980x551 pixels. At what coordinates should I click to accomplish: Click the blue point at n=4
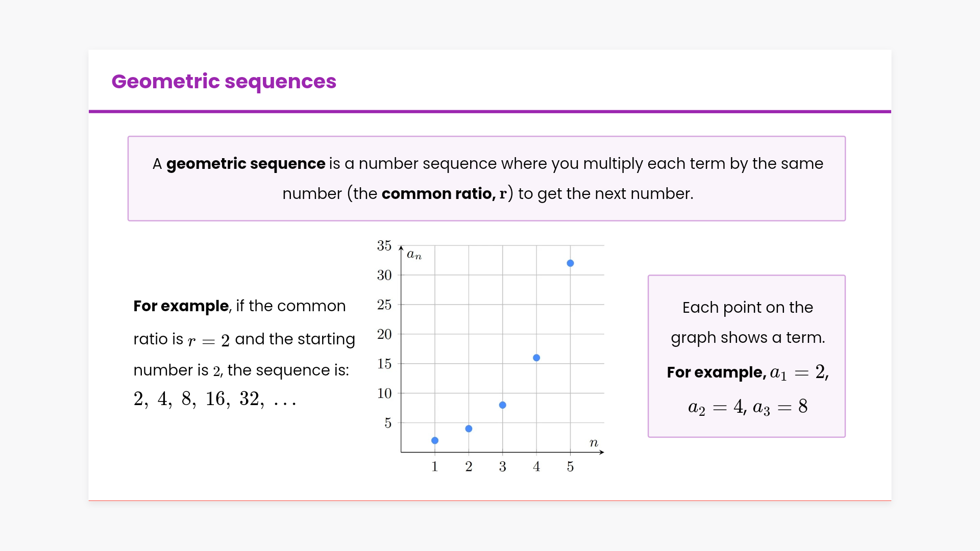pos(536,358)
